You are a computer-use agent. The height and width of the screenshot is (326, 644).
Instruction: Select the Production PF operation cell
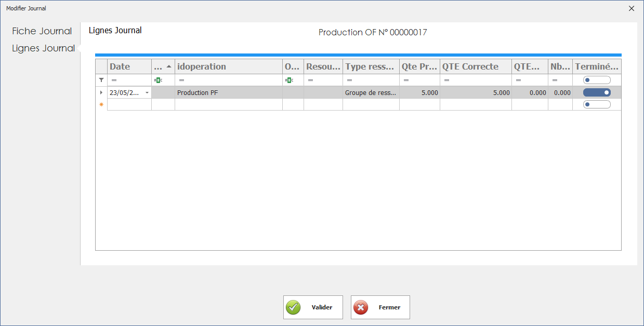pyautogui.click(x=228, y=92)
